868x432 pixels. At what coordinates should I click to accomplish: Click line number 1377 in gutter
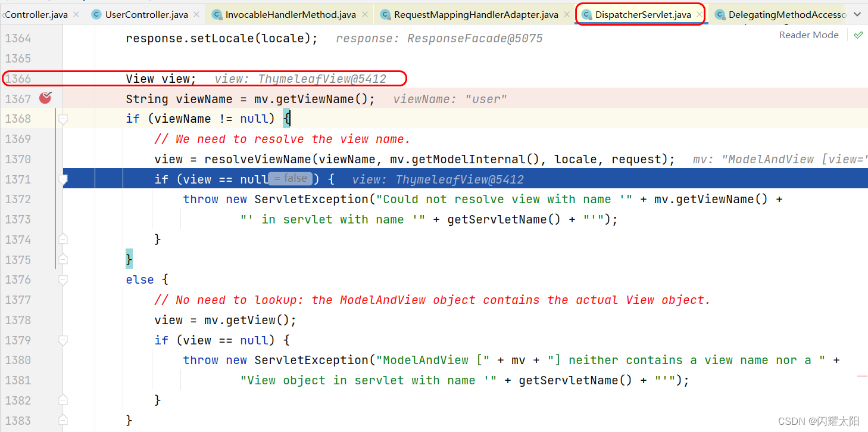(x=18, y=300)
